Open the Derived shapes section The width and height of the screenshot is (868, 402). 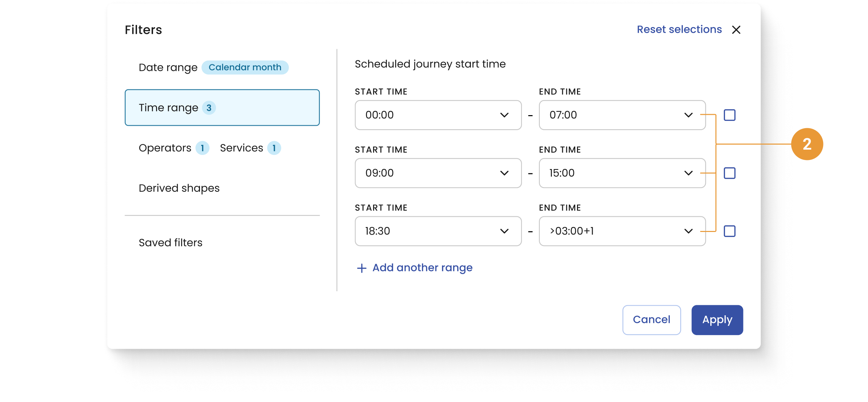click(179, 188)
